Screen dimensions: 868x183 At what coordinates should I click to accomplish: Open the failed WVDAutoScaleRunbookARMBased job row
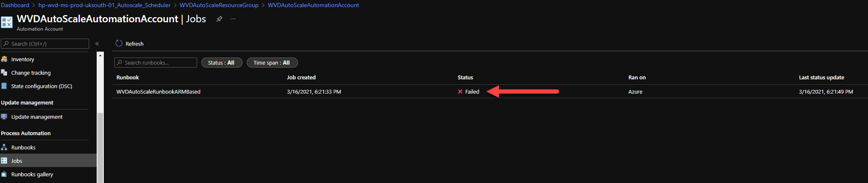pyautogui.click(x=490, y=91)
